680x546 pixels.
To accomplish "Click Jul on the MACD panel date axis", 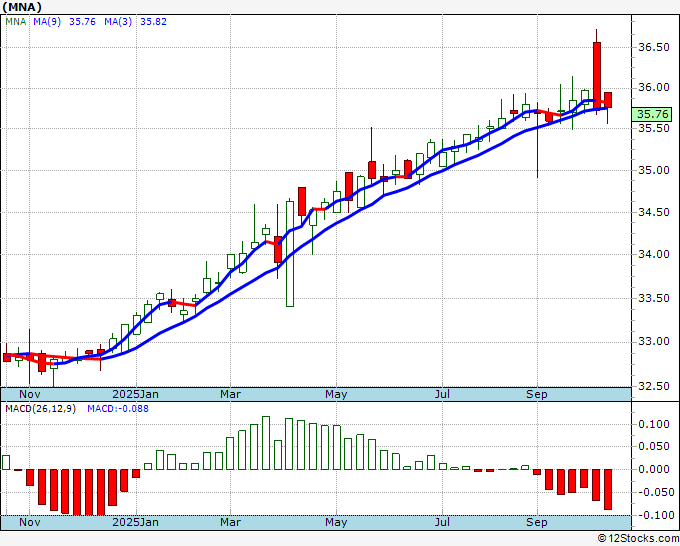I will (x=442, y=522).
